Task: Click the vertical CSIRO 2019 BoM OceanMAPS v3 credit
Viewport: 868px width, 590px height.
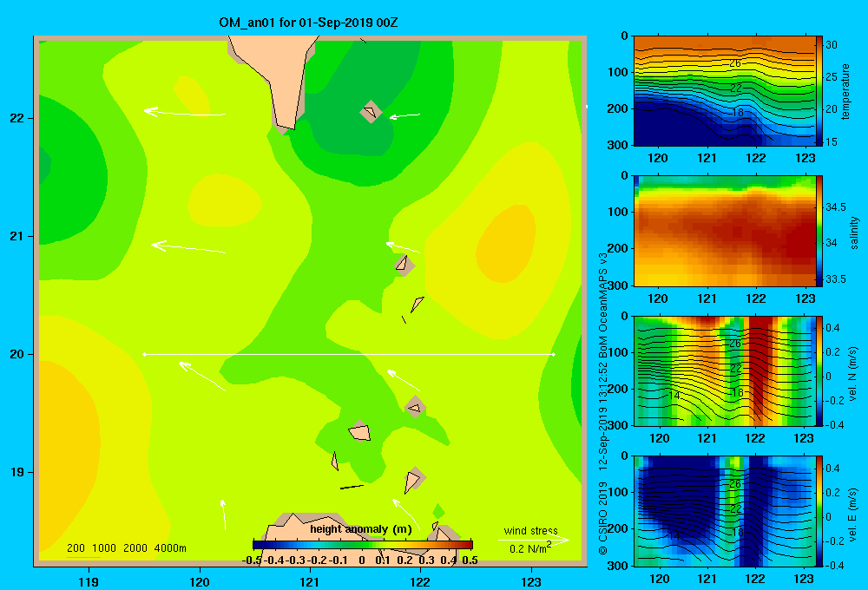Action: (603, 404)
